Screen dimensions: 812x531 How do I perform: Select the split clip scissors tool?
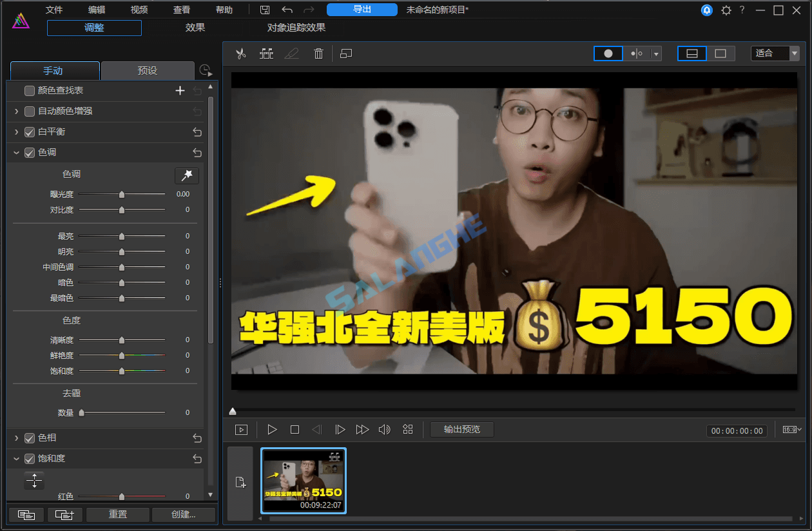(x=240, y=53)
